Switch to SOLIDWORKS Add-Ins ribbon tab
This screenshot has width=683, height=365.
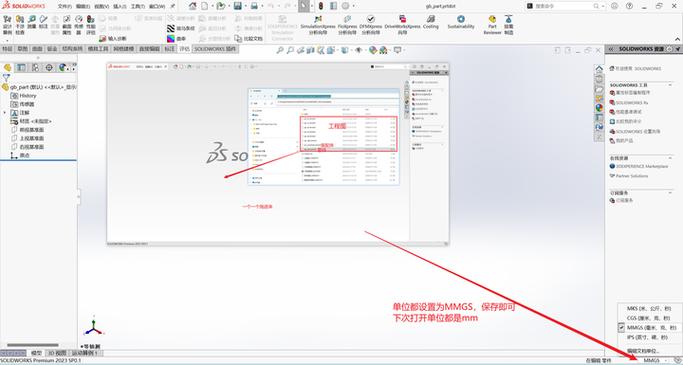[215, 49]
